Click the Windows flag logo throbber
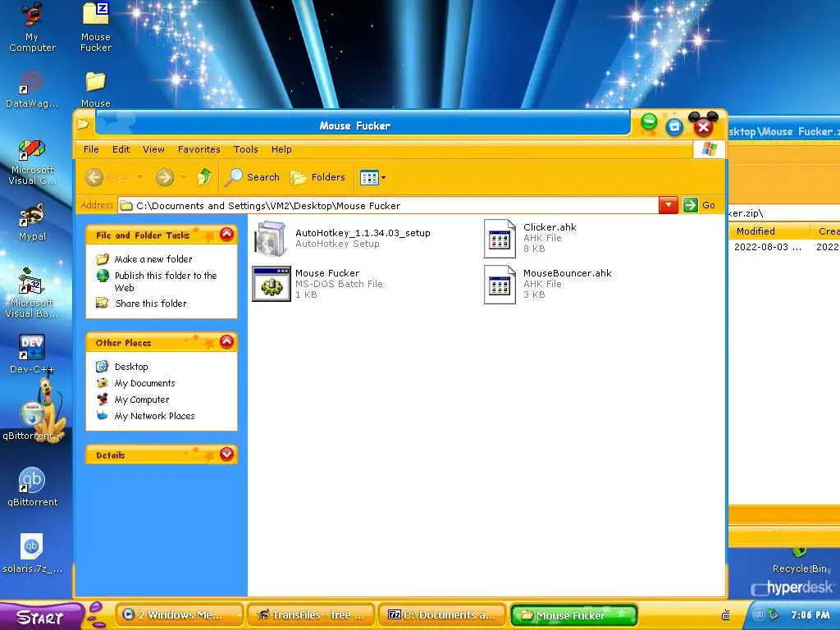Image resolution: width=840 pixels, height=630 pixels. click(709, 149)
